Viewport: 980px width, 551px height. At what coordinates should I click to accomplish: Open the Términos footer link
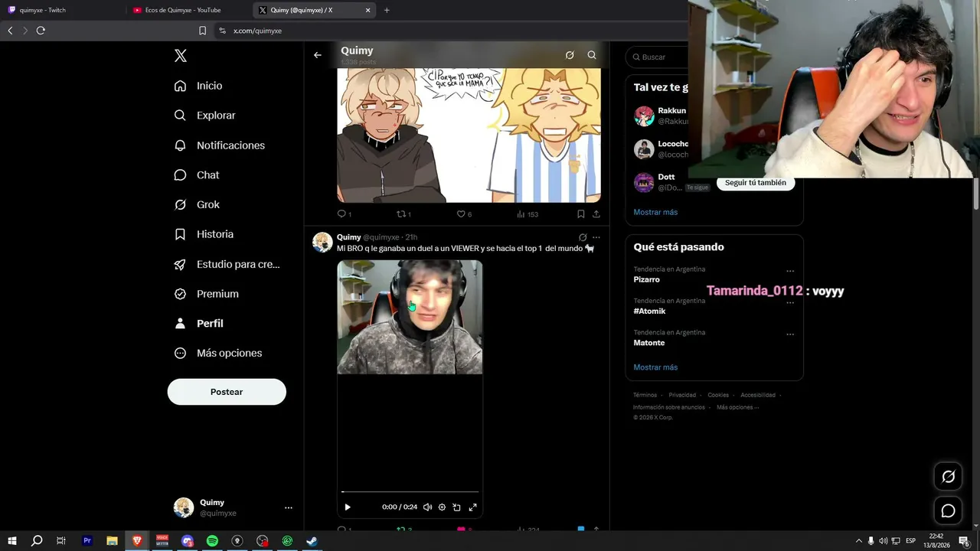(x=645, y=395)
